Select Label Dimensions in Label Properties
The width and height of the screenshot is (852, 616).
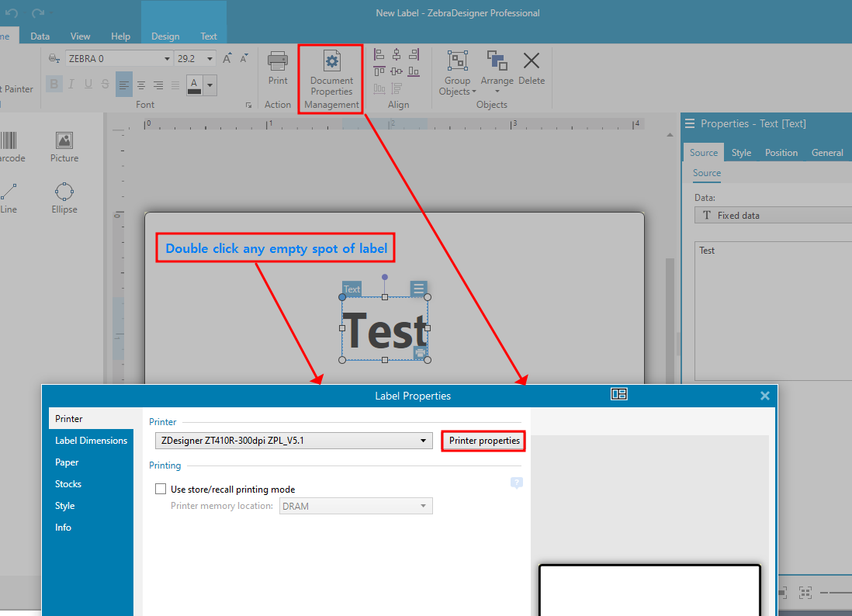tap(91, 440)
